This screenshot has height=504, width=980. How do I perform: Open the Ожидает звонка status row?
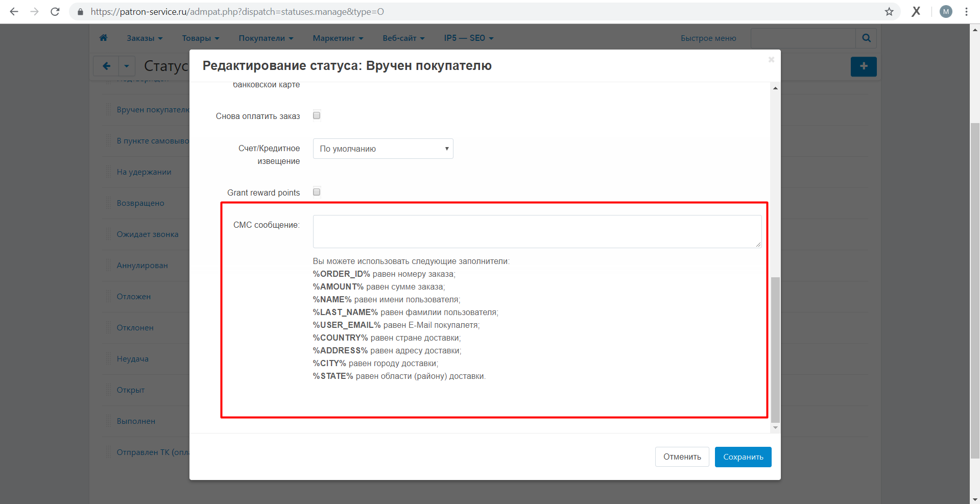(x=148, y=234)
